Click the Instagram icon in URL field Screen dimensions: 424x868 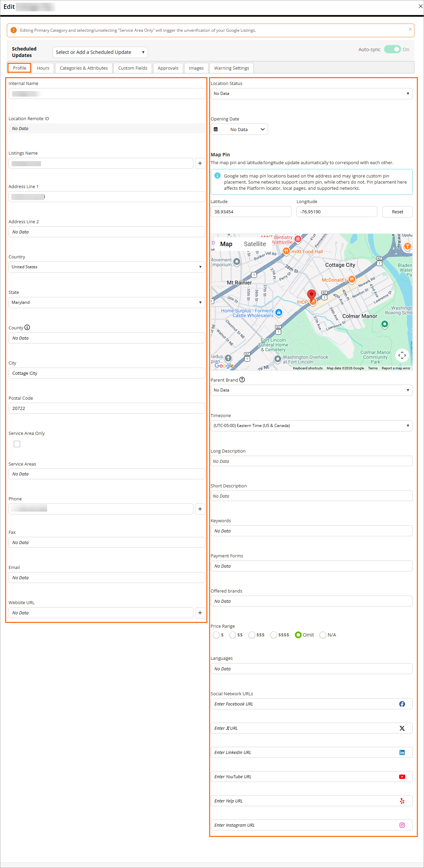402,825
